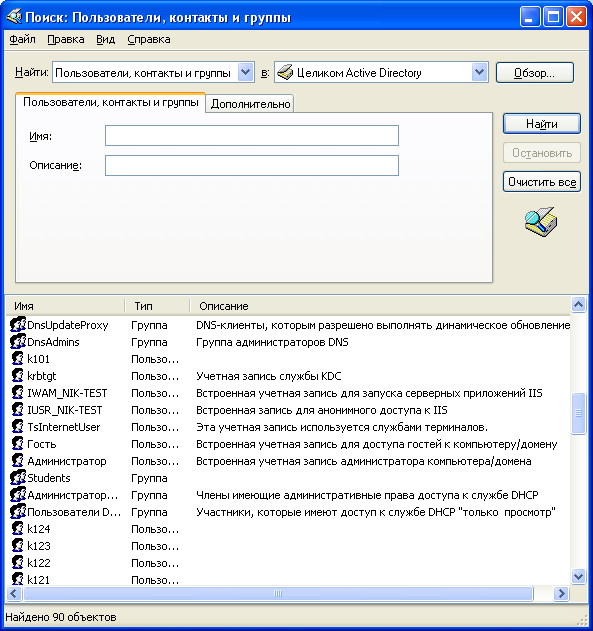Click the IUSR_NIK-TEST user icon
This screenshot has width=593, height=631.
(18, 409)
